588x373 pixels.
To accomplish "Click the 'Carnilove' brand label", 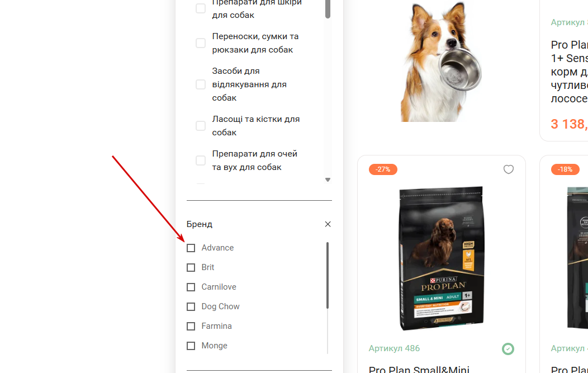I will pyautogui.click(x=219, y=287).
